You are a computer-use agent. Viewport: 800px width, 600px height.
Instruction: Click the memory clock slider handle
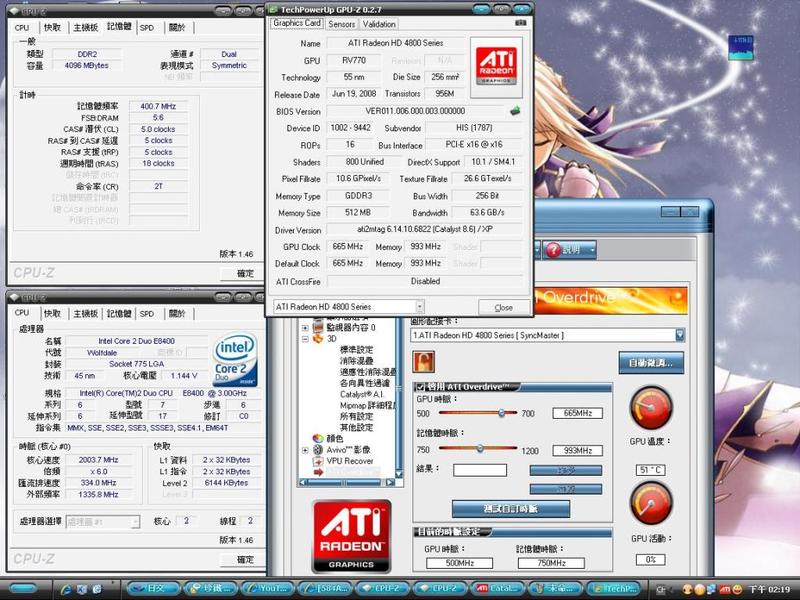pyautogui.click(x=480, y=448)
